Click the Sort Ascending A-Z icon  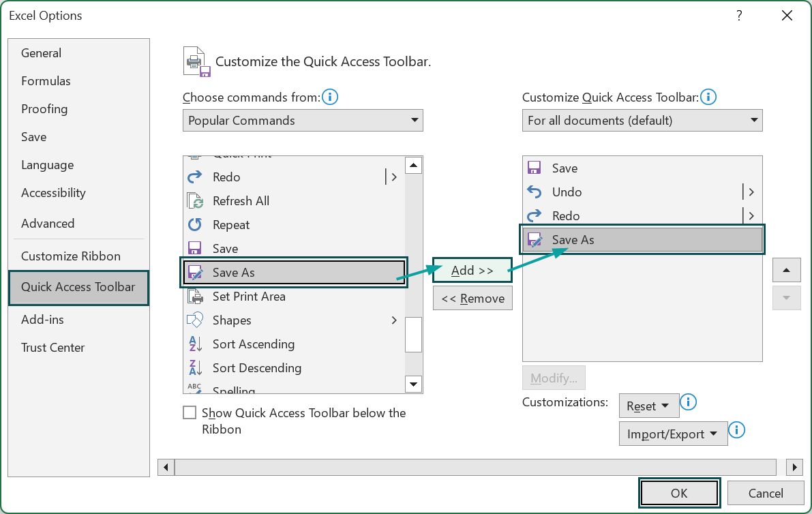(x=195, y=344)
